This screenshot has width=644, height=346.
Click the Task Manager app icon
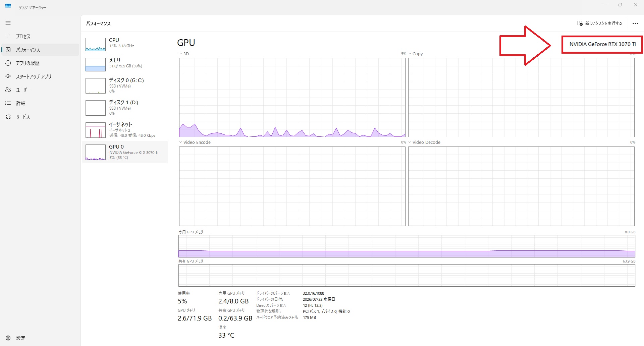point(8,6)
